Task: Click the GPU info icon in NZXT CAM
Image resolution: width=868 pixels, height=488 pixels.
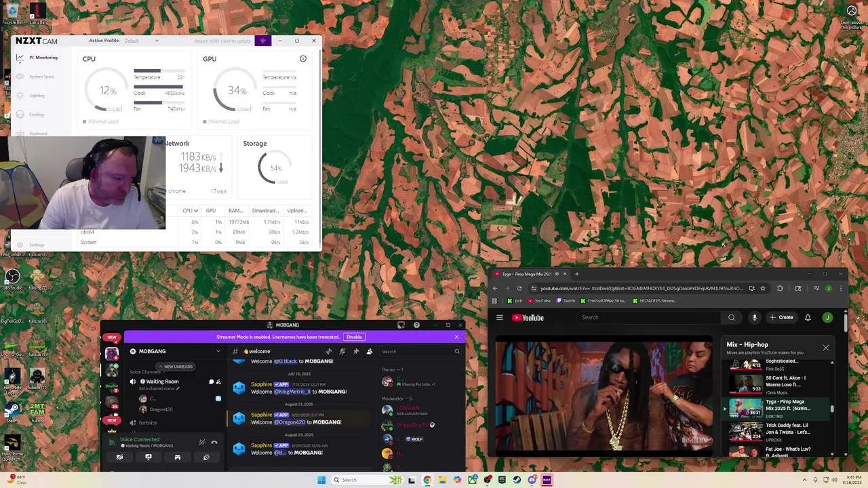Action: tap(303, 59)
